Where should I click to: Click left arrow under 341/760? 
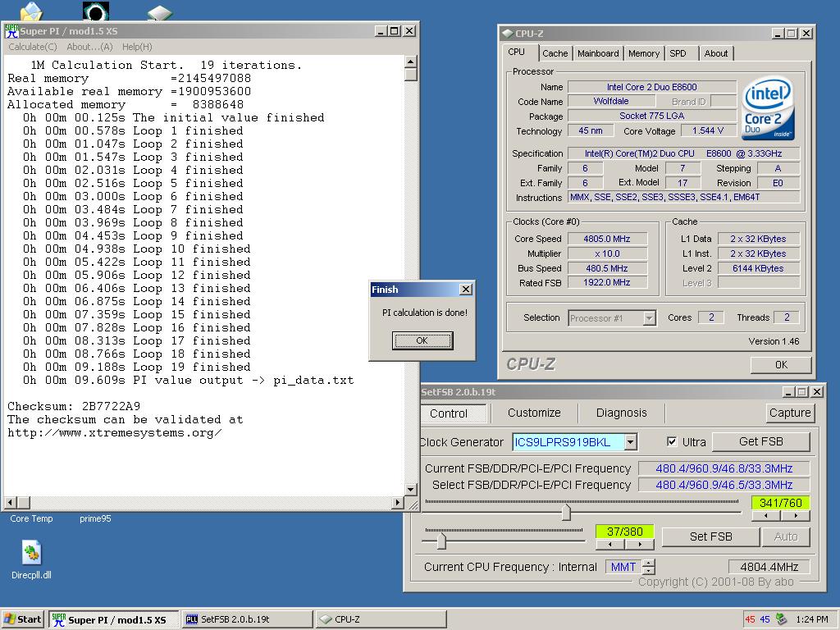766,516
